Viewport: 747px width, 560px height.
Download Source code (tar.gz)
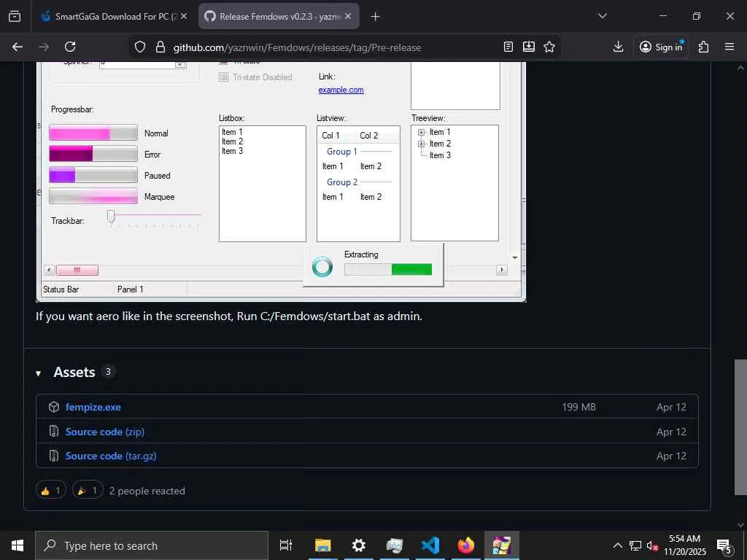[x=111, y=456]
